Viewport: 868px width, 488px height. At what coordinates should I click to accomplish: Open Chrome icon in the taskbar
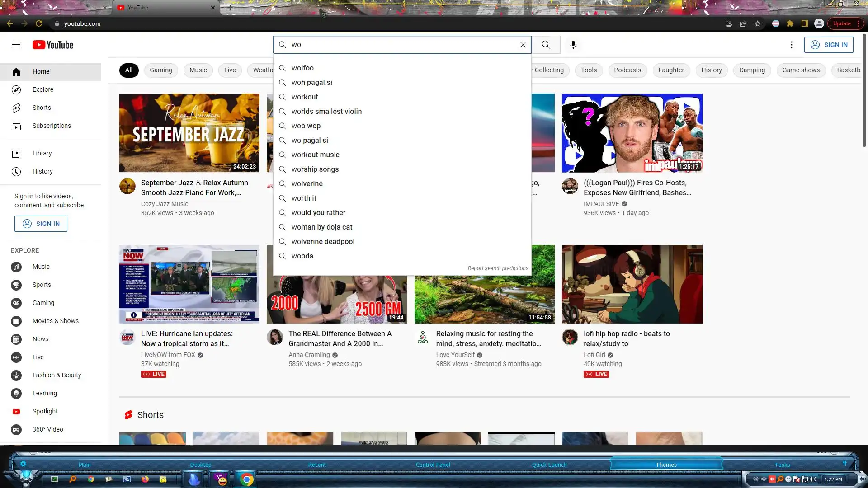246,479
